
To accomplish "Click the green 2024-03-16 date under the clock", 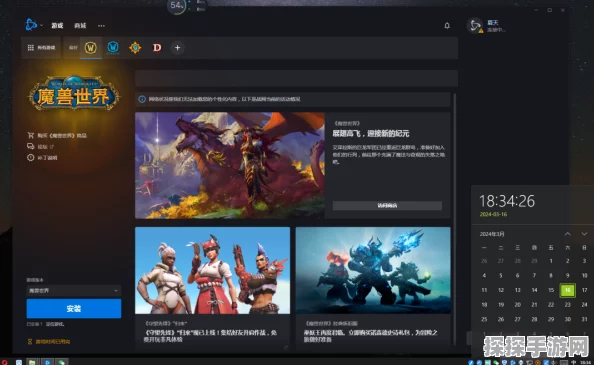I will (493, 214).
